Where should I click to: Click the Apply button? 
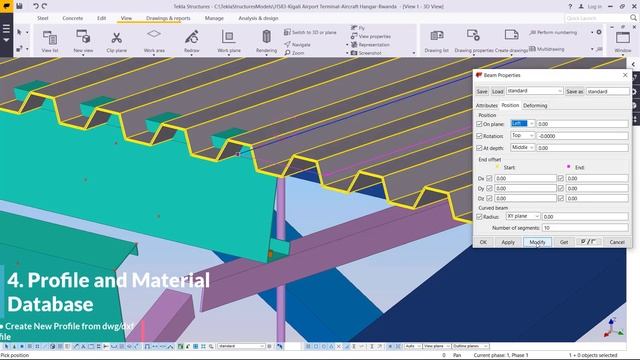point(508,242)
